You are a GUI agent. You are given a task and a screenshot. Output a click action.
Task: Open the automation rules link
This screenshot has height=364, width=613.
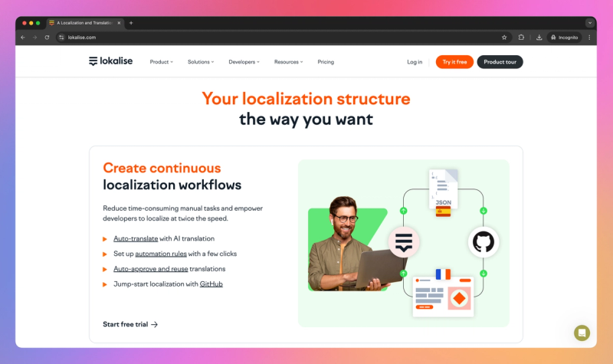pos(161,254)
